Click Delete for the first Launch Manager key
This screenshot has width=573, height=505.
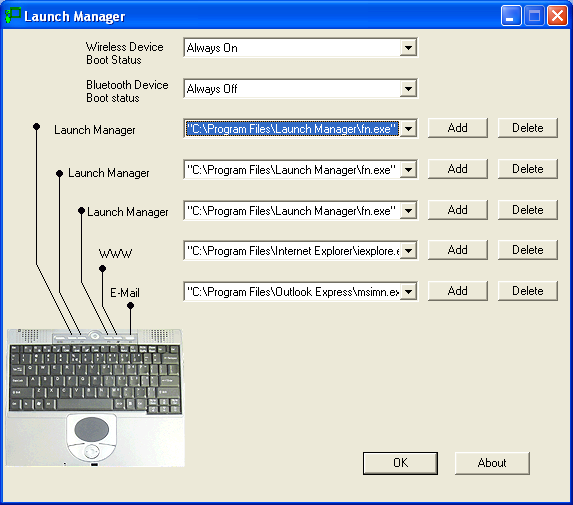[x=528, y=128]
